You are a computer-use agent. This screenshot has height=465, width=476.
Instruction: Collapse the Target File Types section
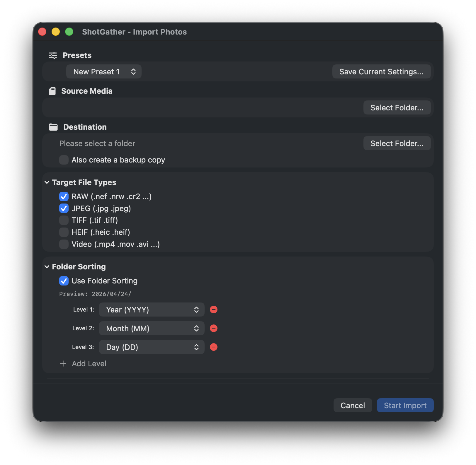pos(47,182)
